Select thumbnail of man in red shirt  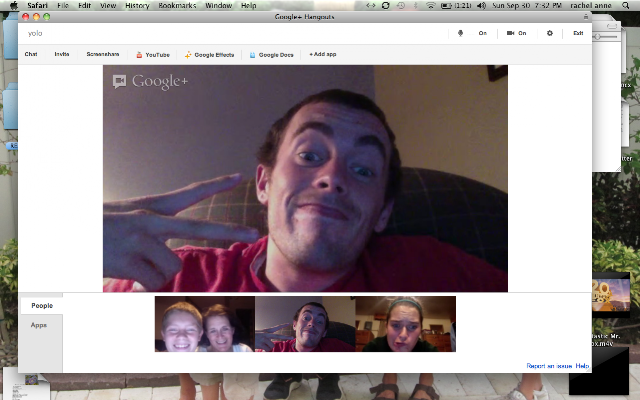305,324
